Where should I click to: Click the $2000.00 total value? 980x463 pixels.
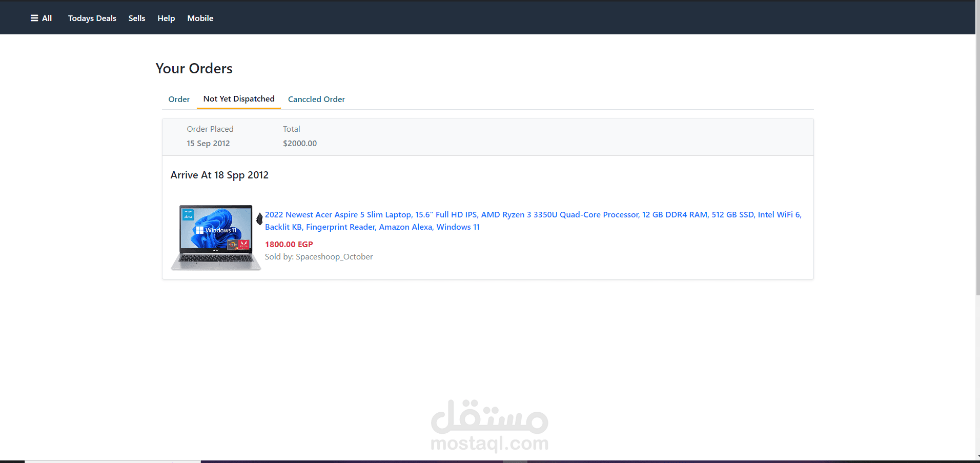(300, 144)
